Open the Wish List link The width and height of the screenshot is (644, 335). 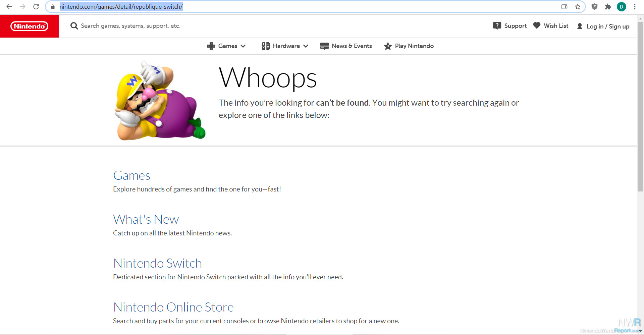coord(556,26)
